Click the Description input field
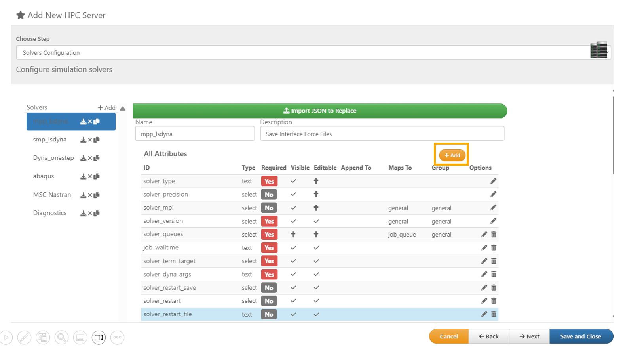Screen dimensions: 644x346 [x=382, y=134]
